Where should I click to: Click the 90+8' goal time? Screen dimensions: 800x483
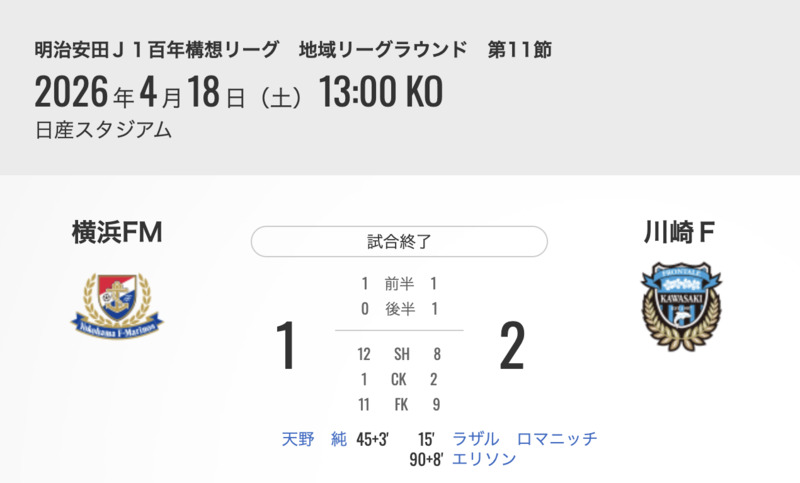[427, 459]
